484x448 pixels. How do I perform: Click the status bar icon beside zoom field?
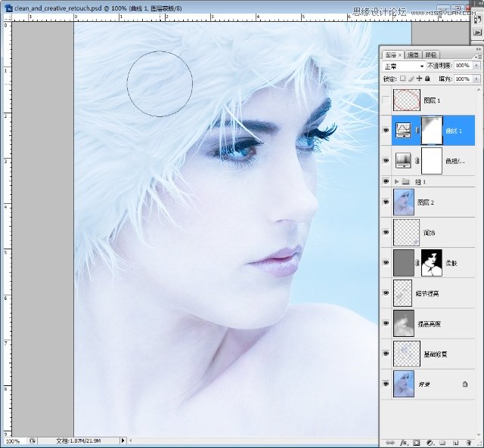click(33, 441)
